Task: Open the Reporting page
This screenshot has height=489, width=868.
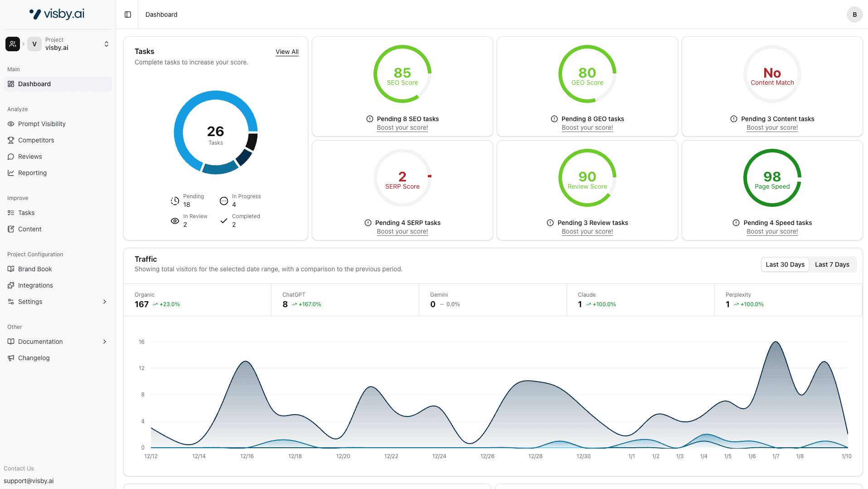Action: [32, 173]
